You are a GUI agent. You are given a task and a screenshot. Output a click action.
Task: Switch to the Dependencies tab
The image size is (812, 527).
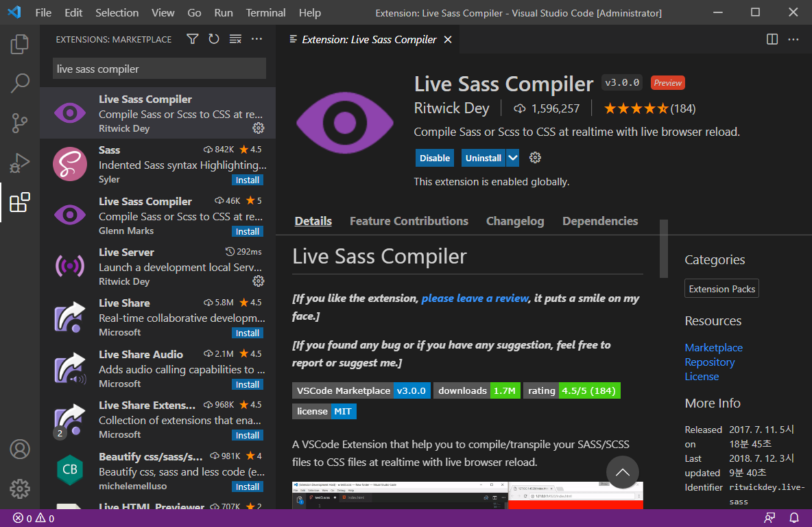click(600, 221)
